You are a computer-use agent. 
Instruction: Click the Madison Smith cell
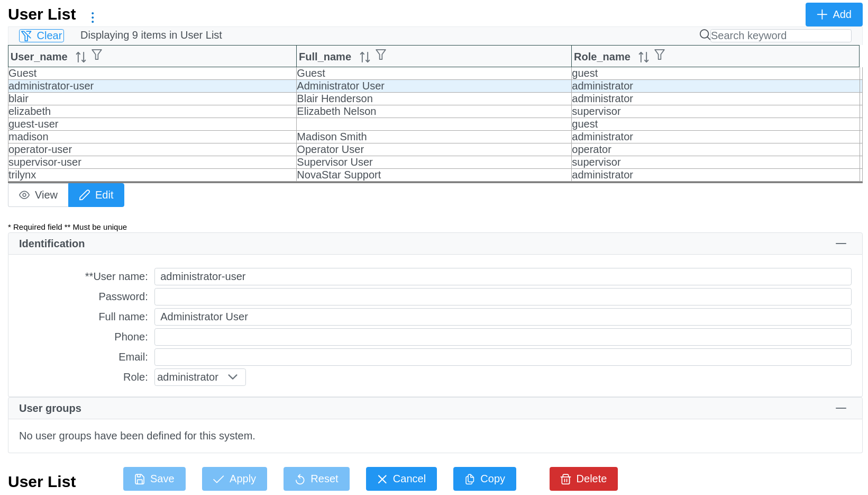tap(434, 137)
